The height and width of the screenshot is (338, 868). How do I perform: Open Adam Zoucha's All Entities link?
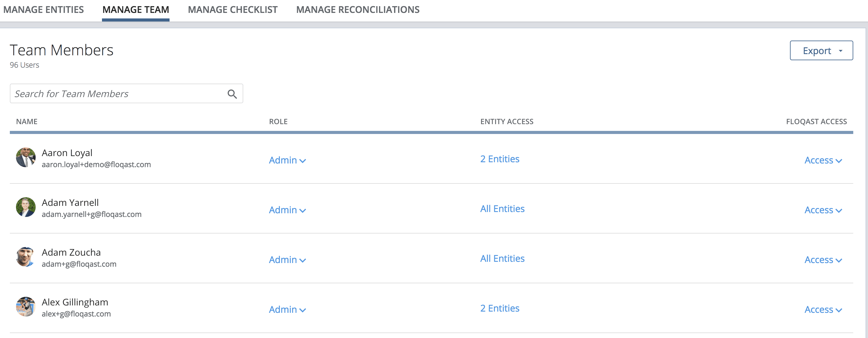coord(502,258)
